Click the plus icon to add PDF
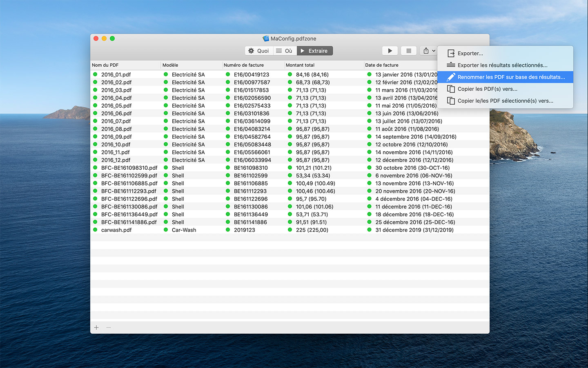588x368 pixels. tap(96, 328)
